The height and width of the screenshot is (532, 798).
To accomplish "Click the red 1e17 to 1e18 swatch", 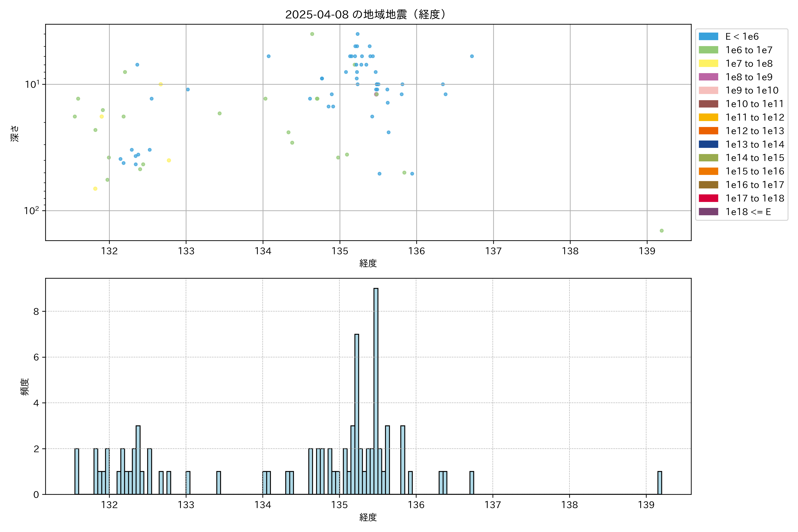I will (708, 198).
